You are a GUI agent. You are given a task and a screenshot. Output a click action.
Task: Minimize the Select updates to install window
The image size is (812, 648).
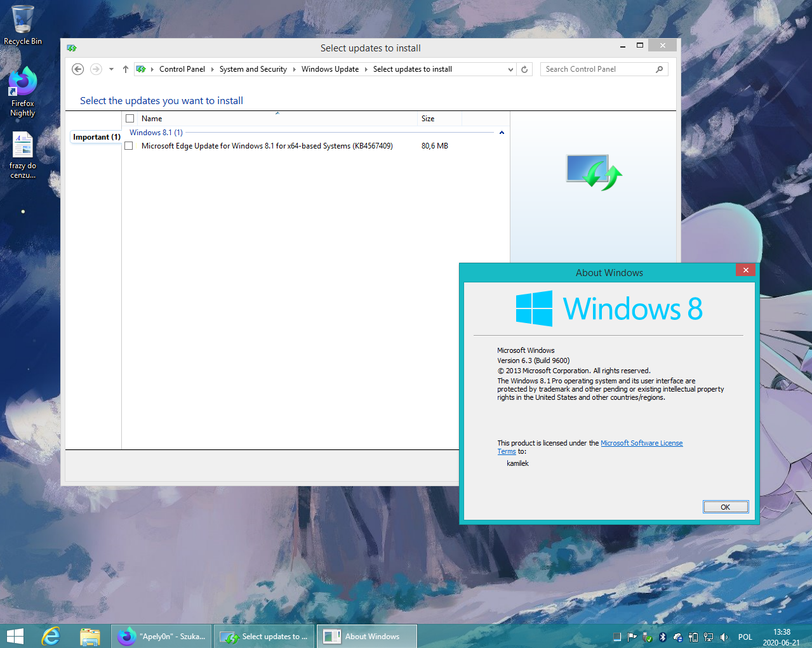click(623, 46)
